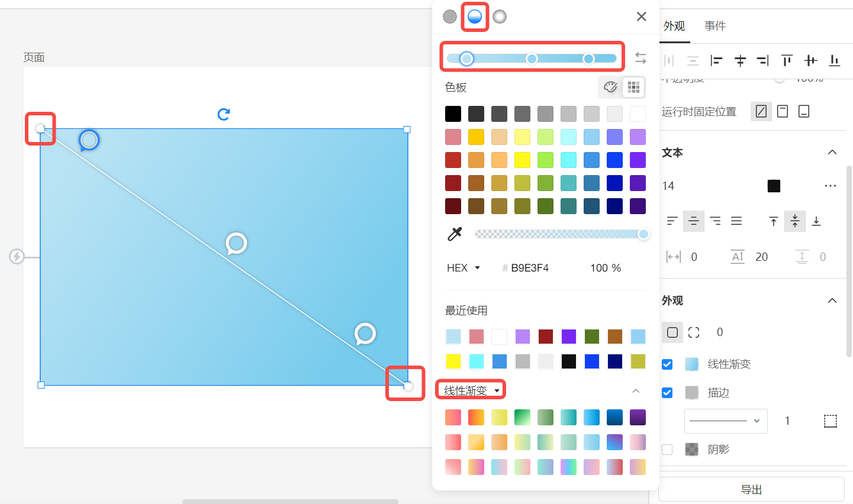Open the stroke color swatch
The image size is (853, 504).
692,393
